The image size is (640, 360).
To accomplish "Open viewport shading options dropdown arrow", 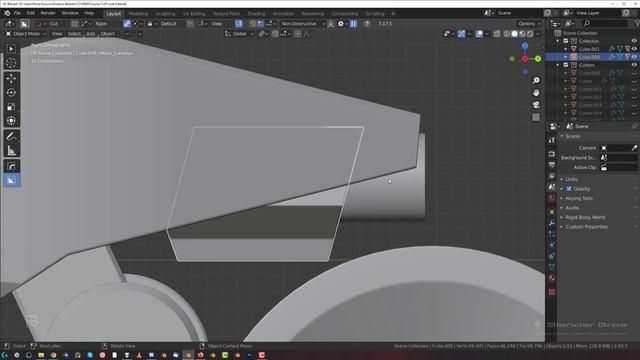I will point(538,34).
